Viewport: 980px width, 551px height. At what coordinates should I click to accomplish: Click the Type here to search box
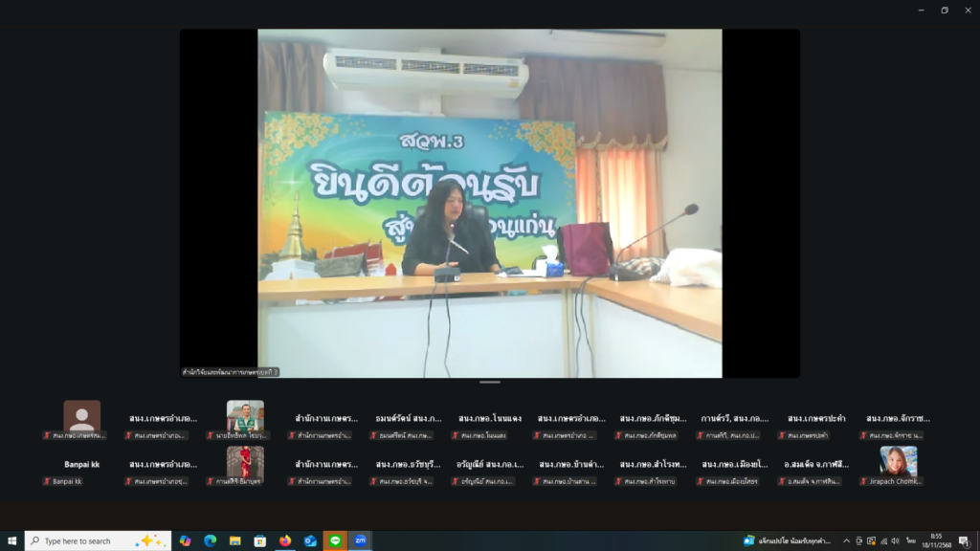click(x=86, y=540)
